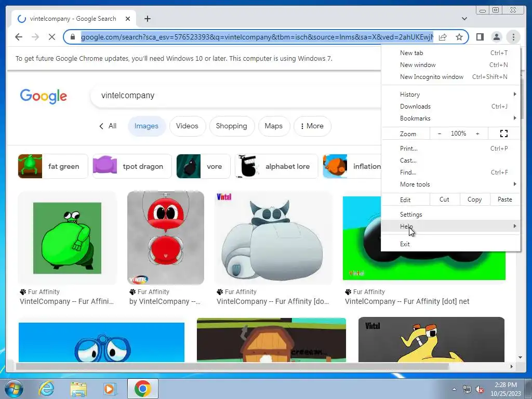Open the tab search chevron
Viewport: 532px width, 399px height.
(x=464, y=19)
